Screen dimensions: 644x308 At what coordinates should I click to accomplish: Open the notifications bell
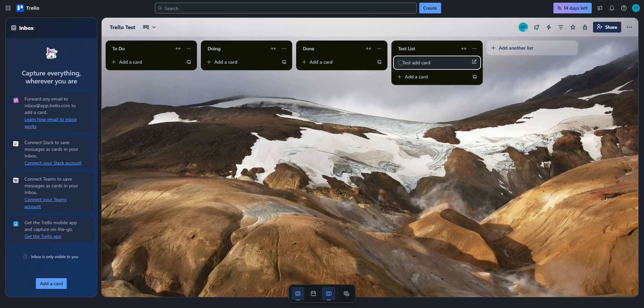click(x=612, y=8)
